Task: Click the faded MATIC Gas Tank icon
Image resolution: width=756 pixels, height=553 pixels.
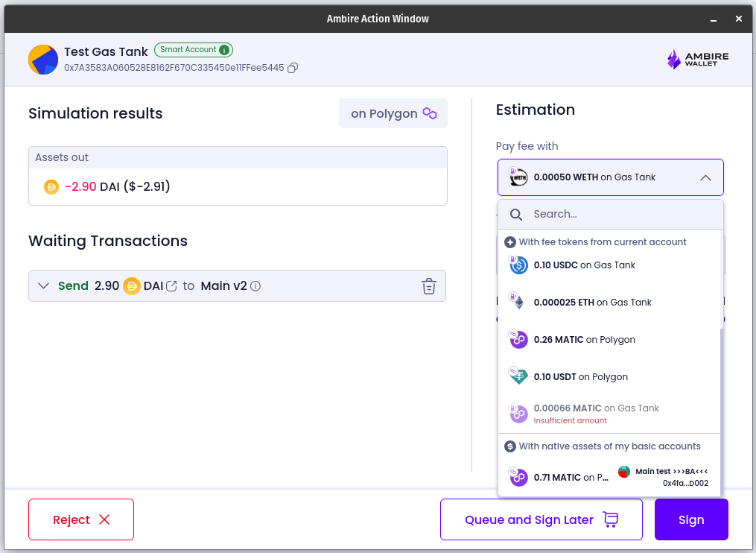Action: (518, 414)
